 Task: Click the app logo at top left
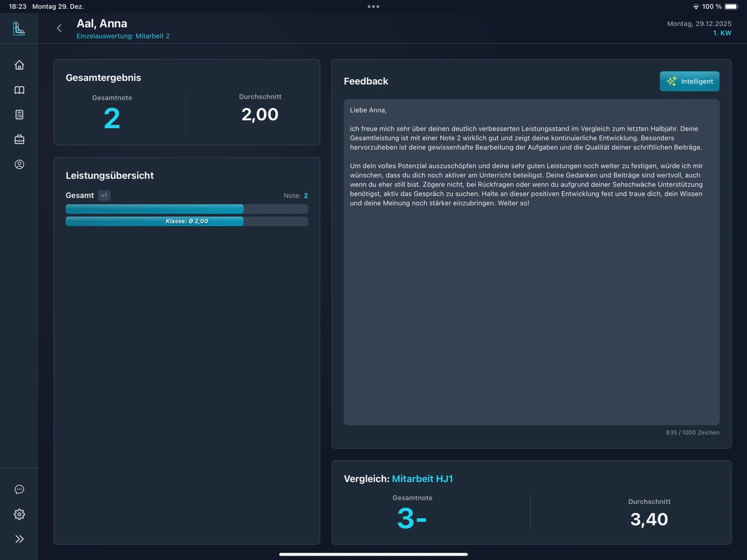coord(19,29)
